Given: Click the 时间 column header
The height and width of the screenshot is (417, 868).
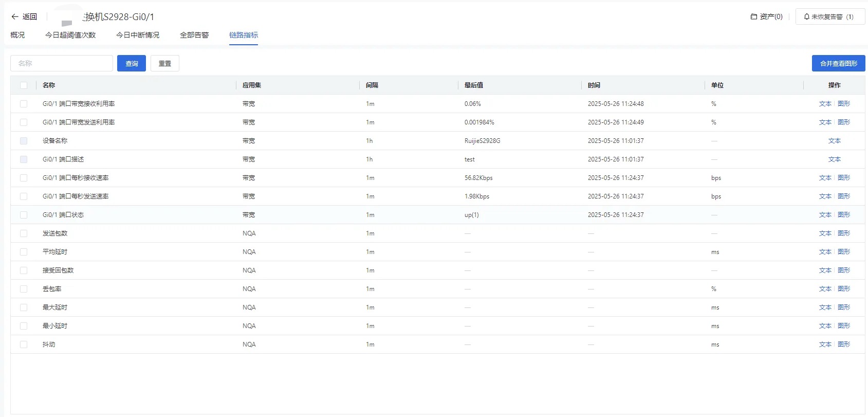Looking at the screenshot, I should [x=594, y=85].
